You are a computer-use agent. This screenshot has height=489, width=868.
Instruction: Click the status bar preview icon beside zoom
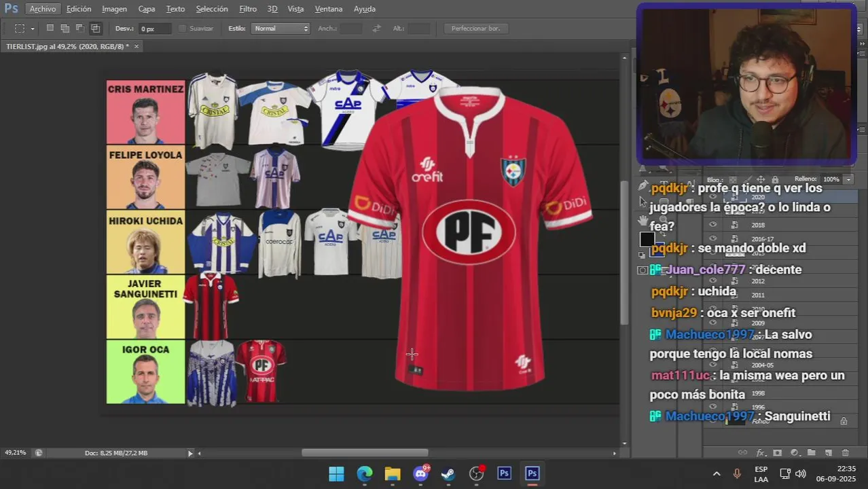[39, 453]
